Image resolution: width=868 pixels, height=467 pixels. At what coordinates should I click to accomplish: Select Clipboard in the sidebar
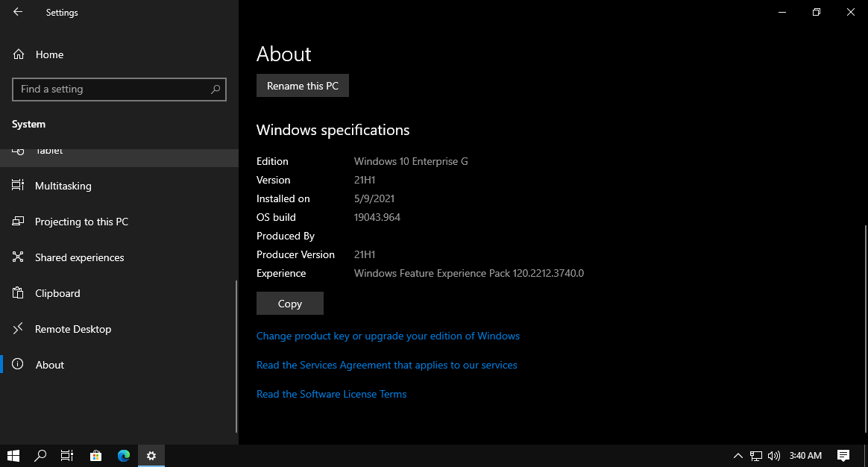point(119,293)
